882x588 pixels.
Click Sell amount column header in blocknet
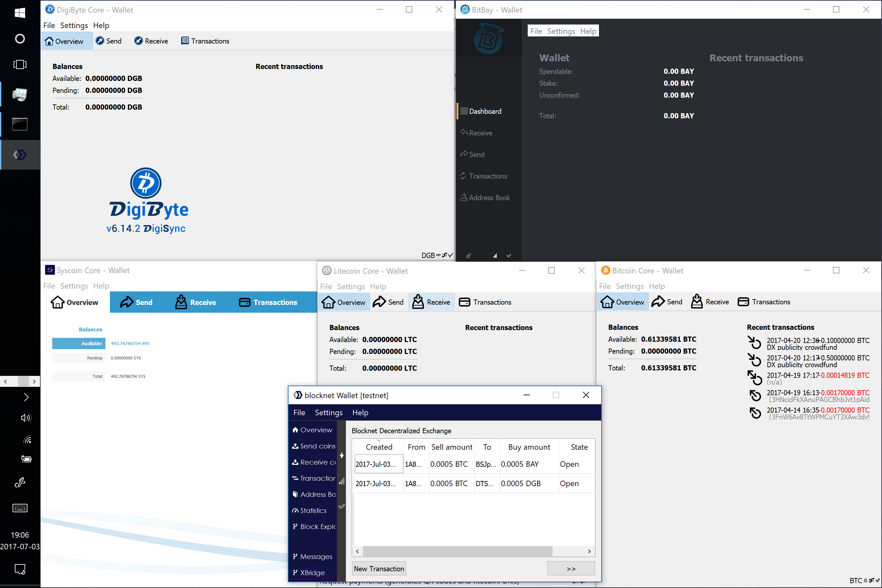coord(452,447)
